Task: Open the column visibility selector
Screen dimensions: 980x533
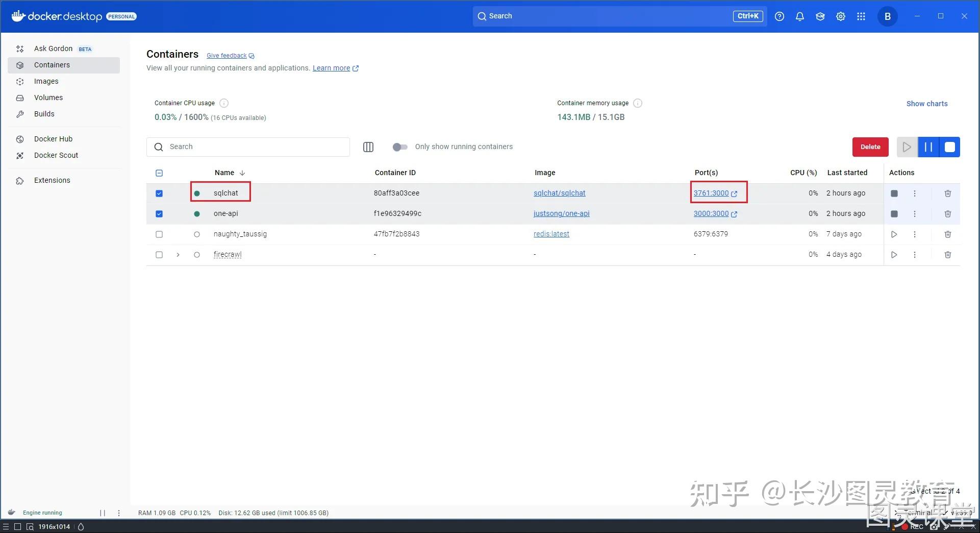Action: 368,147
